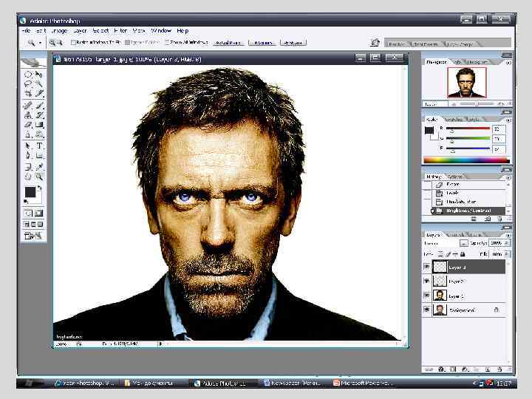
Task: Select the Marquee tool
Action: 28,75
